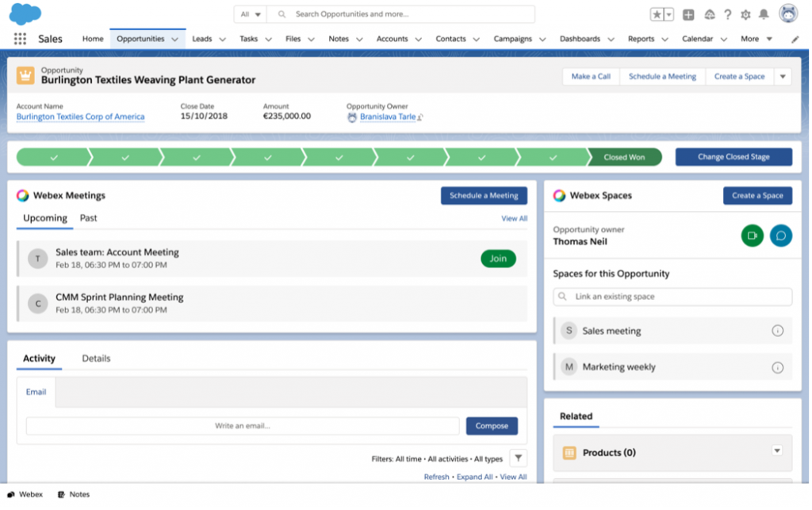812x510 pixels.
Task: Join the Sales team Account Meeting
Action: pyautogui.click(x=498, y=259)
